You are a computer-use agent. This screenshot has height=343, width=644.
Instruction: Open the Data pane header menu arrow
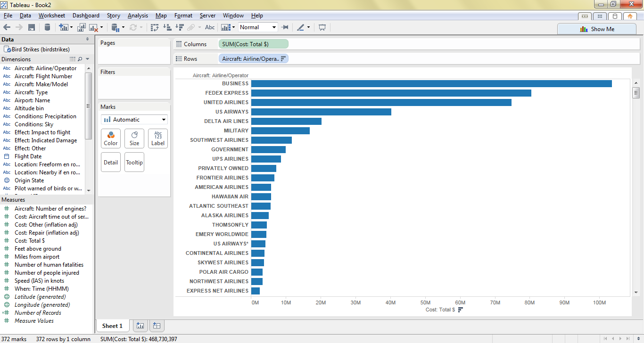[x=87, y=40]
